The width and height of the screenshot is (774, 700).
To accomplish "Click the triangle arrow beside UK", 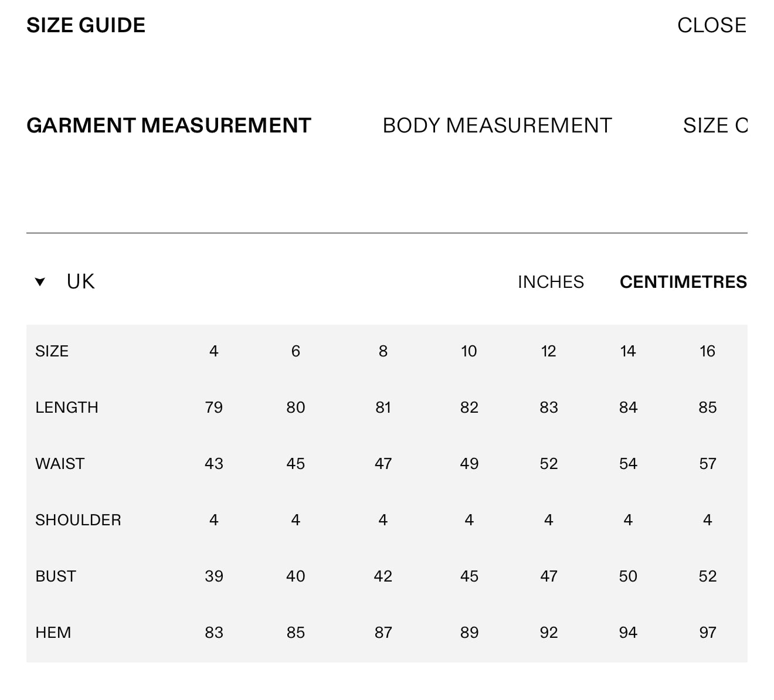I will [40, 282].
